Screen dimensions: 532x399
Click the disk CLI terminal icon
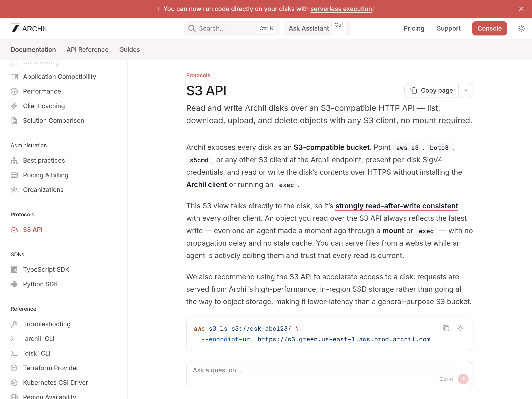coord(14,354)
